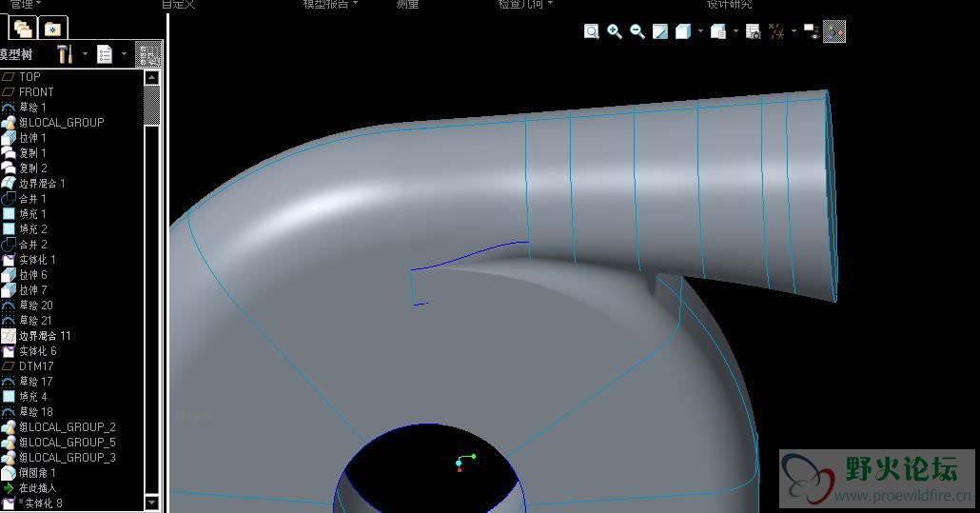Open the 检查几何 menu
The height and width of the screenshot is (513, 980).
pyautogui.click(x=525, y=5)
